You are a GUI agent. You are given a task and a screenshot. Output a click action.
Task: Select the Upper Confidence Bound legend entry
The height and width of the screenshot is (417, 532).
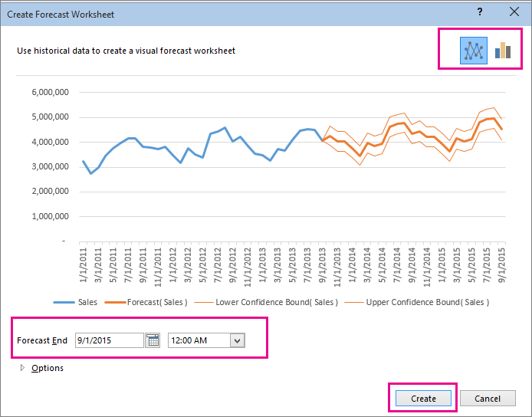point(428,302)
